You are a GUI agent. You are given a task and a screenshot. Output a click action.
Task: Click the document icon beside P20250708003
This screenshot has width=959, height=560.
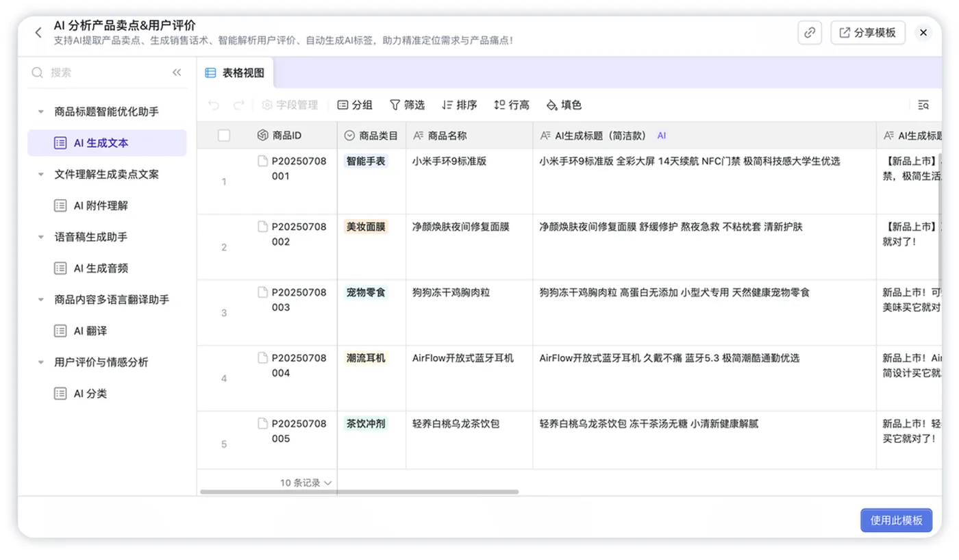[262, 292]
